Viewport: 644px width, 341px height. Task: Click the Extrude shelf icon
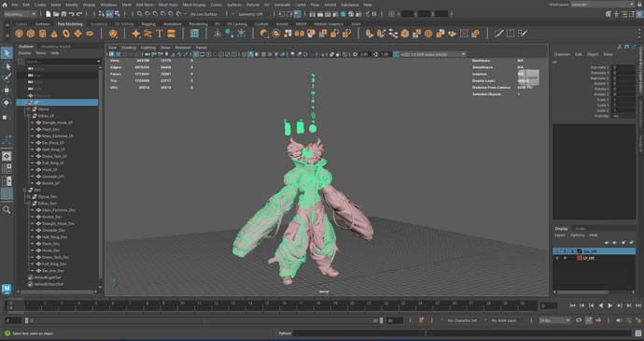[370, 34]
